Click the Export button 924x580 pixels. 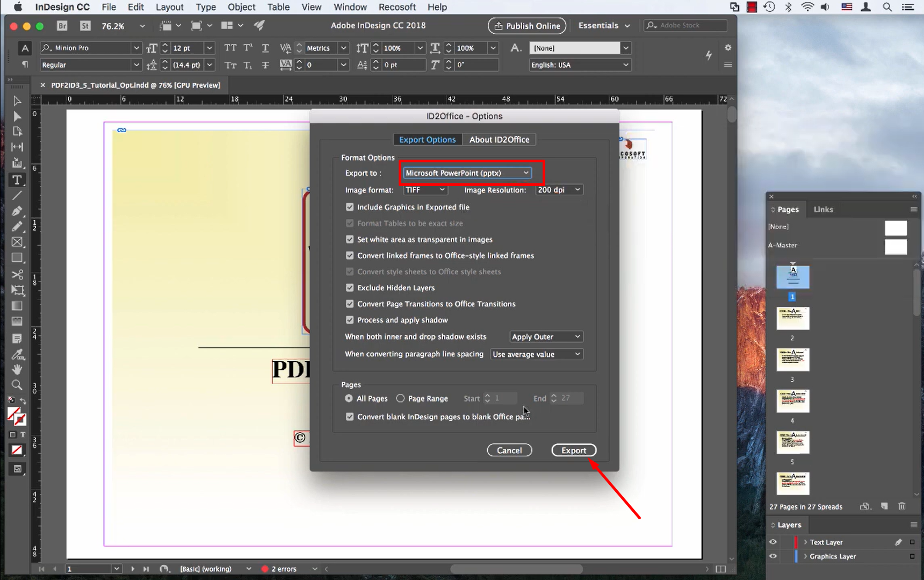(574, 450)
